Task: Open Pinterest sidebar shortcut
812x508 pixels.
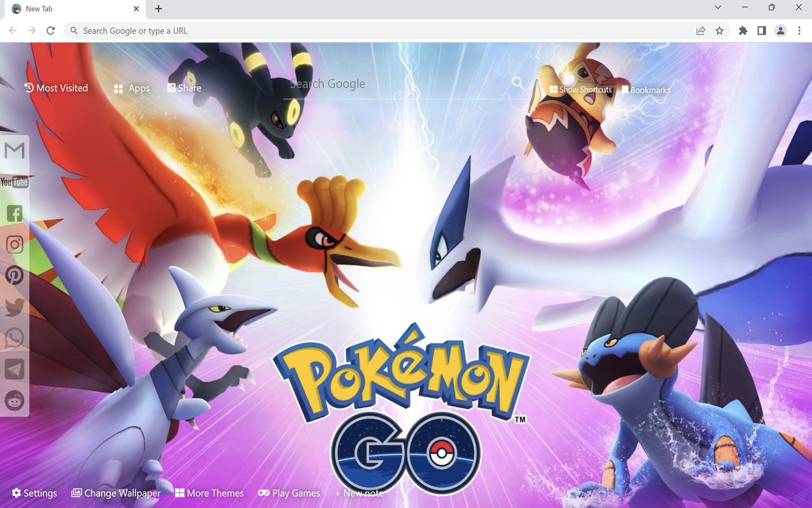Action: coord(15,276)
